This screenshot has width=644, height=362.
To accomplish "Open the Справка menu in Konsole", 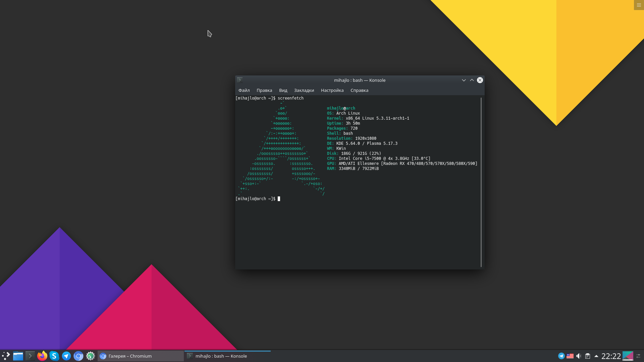I will coord(359,90).
